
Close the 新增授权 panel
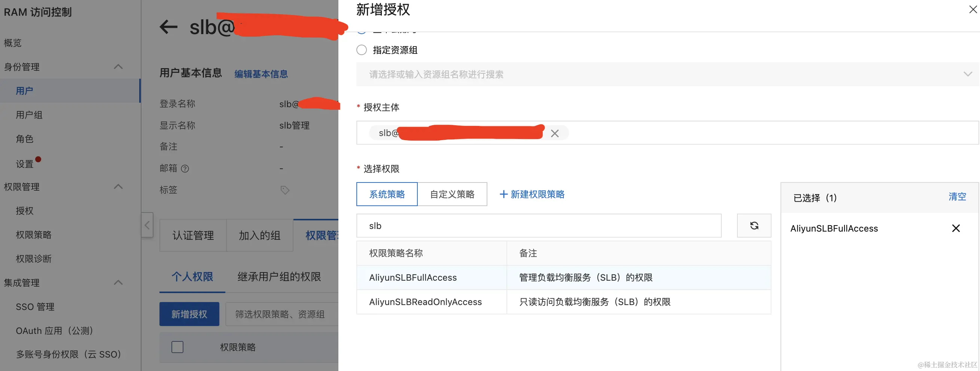pos(973,9)
